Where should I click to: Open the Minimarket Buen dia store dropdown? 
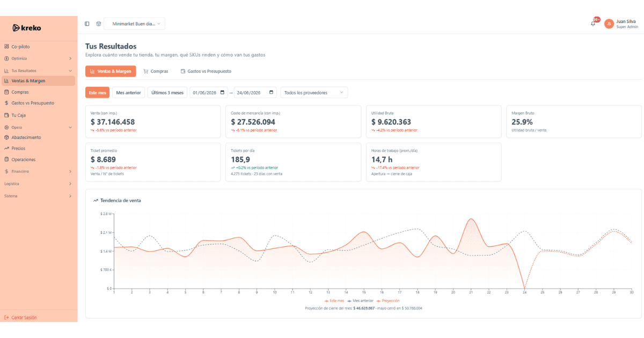click(134, 24)
